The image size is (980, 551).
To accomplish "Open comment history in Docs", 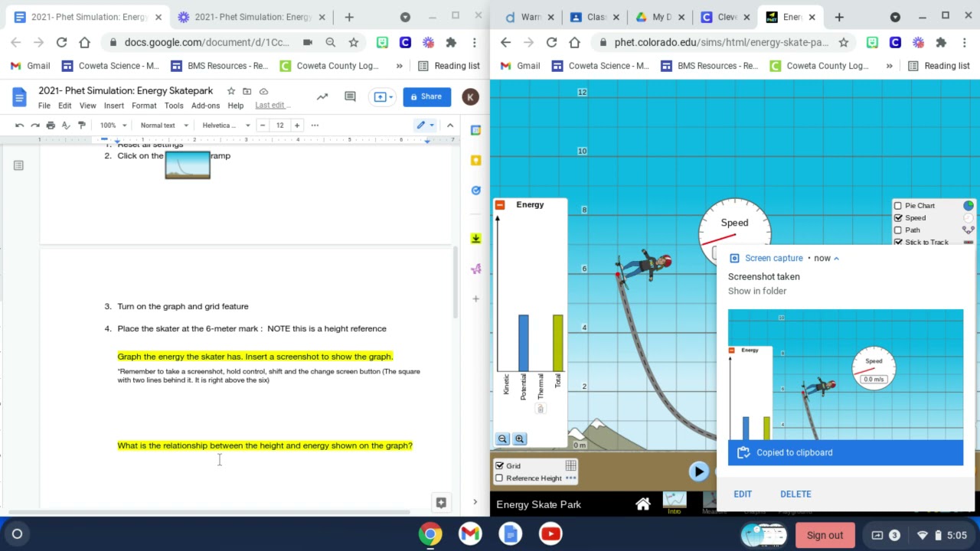I will tap(350, 96).
